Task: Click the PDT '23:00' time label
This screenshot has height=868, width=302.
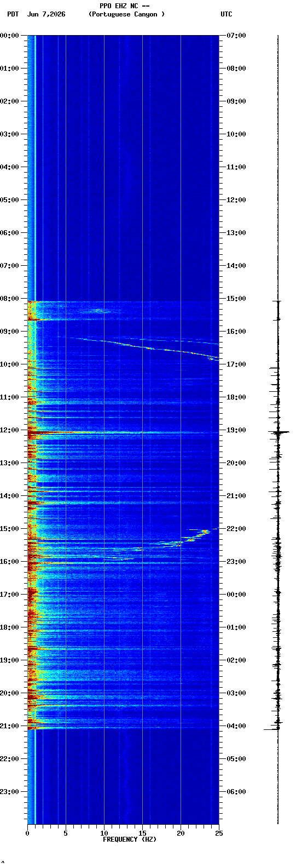Action: coord(9,792)
